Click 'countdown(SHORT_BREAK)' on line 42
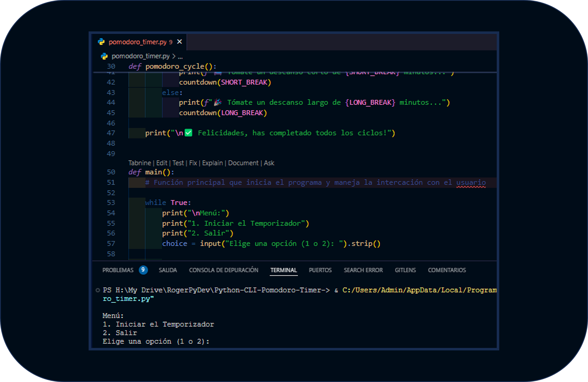The image size is (588, 382). coord(225,82)
